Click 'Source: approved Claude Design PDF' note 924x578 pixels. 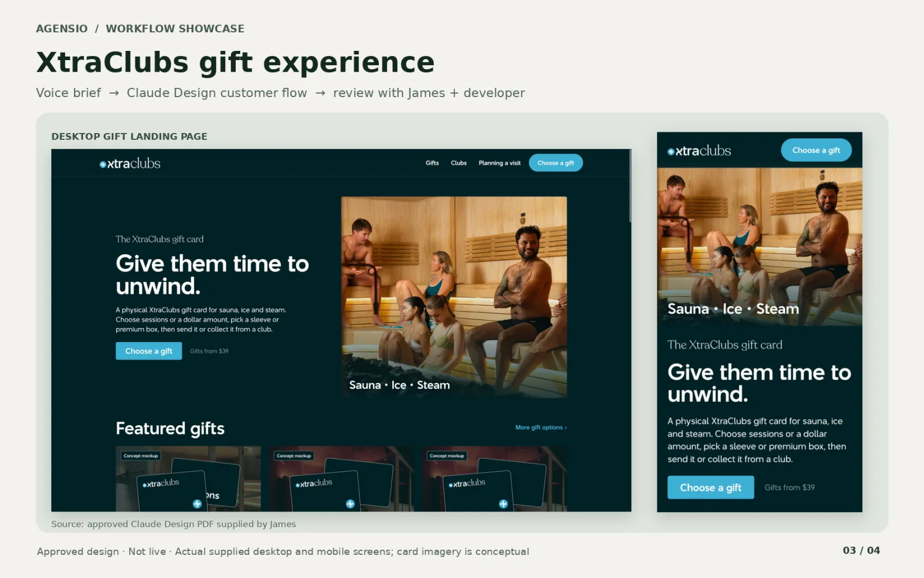click(173, 524)
